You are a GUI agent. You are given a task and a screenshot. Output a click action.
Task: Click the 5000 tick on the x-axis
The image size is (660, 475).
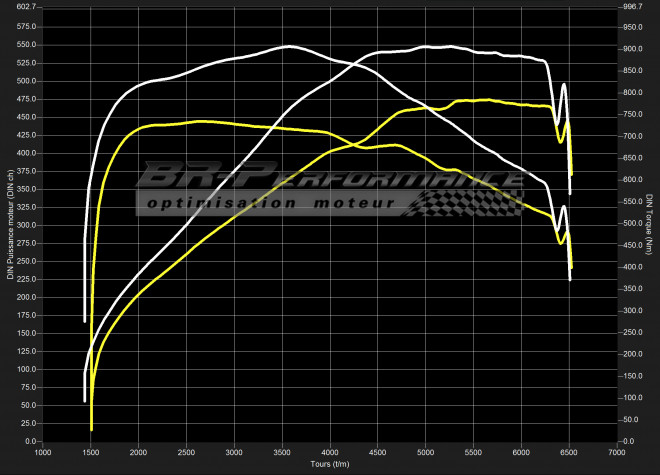coord(426,452)
